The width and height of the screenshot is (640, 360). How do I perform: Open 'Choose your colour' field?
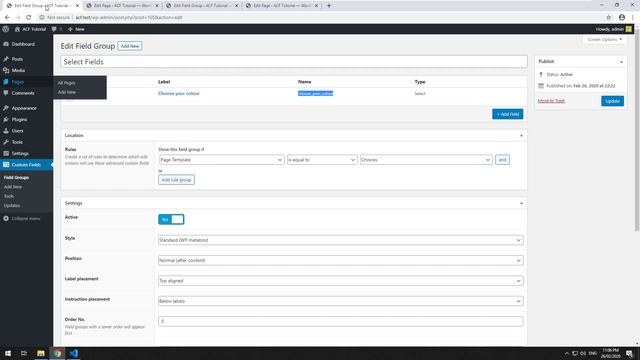pyautogui.click(x=179, y=93)
